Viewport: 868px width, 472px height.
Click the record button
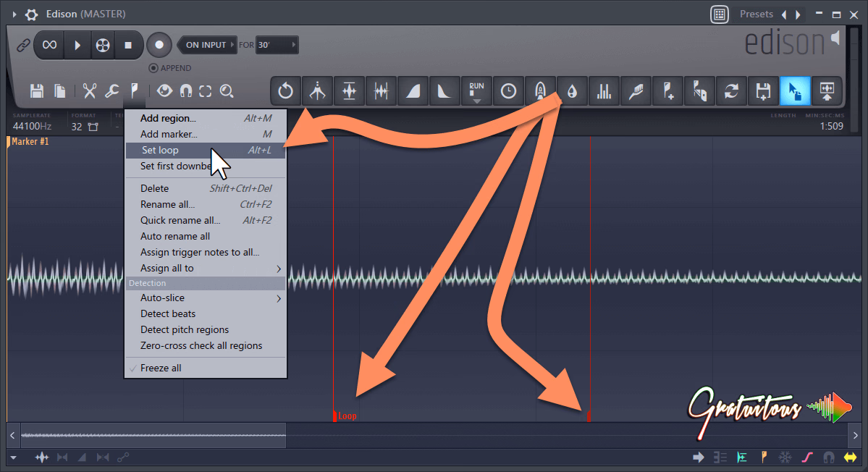click(159, 45)
